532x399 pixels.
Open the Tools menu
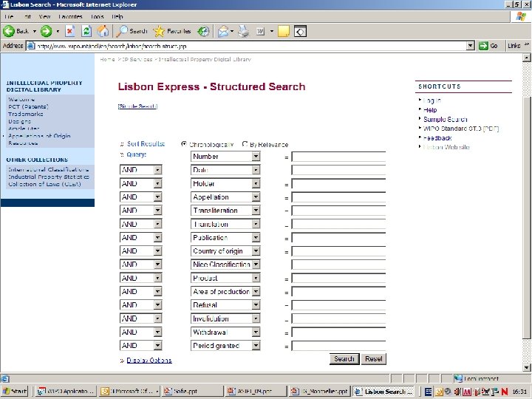pyautogui.click(x=97, y=16)
